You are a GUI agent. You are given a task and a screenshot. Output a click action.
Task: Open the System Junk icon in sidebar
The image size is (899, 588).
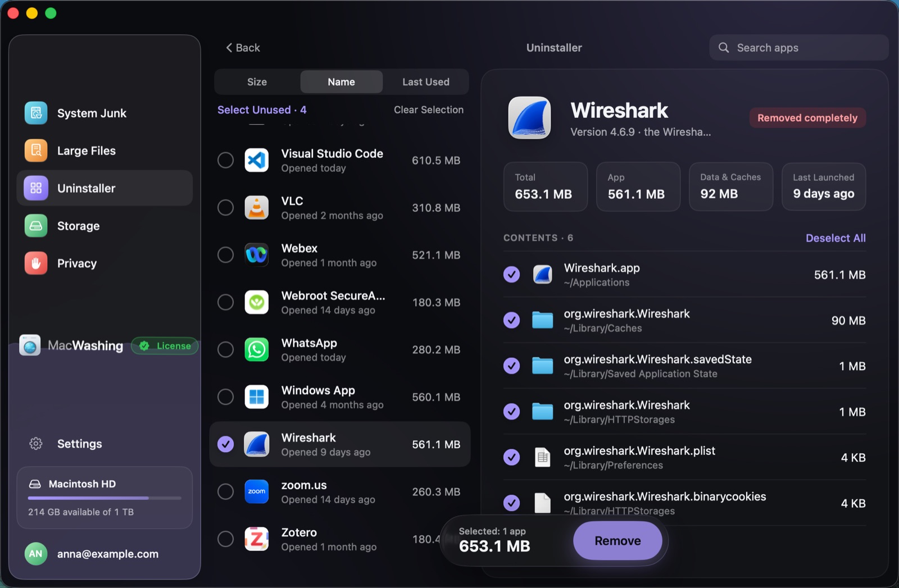pyautogui.click(x=36, y=113)
